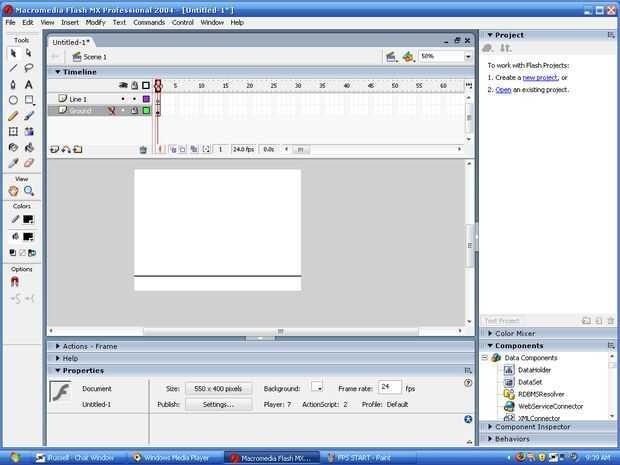
Task: Click the Delete Layer trash icon
Action: (143, 149)
